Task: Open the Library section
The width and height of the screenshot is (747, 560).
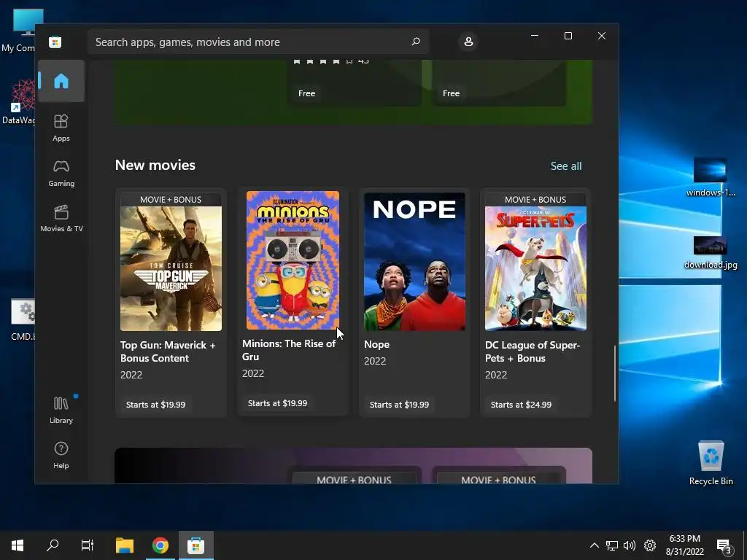Action: tap(61, 410)
